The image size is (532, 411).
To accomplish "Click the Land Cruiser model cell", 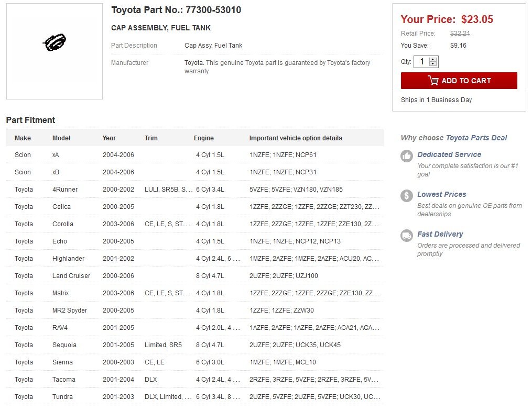I will [x=71, y=276].
